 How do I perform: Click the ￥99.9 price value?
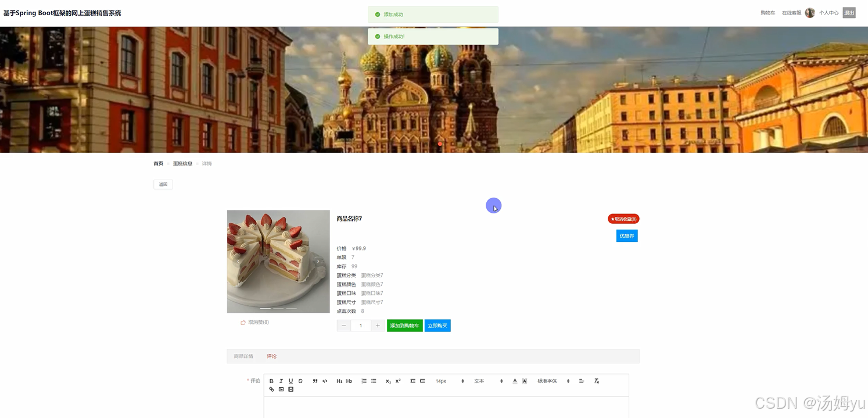coord(359,248)
